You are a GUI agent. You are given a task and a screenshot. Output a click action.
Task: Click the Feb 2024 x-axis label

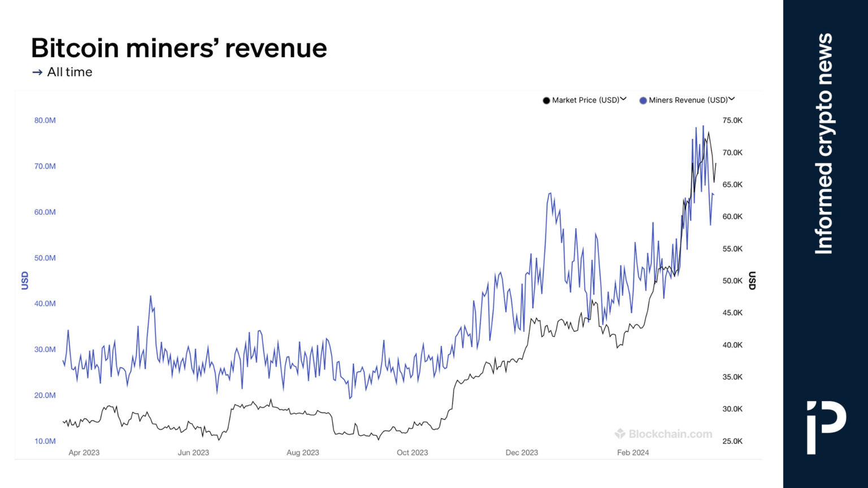coord(633,452)
